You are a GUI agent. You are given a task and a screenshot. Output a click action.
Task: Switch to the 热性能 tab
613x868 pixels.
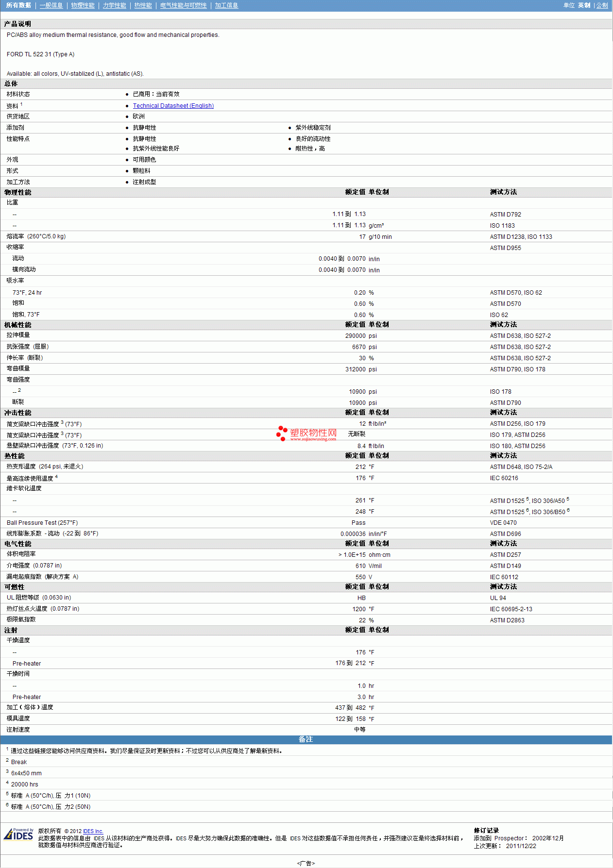tap(143, 5)
